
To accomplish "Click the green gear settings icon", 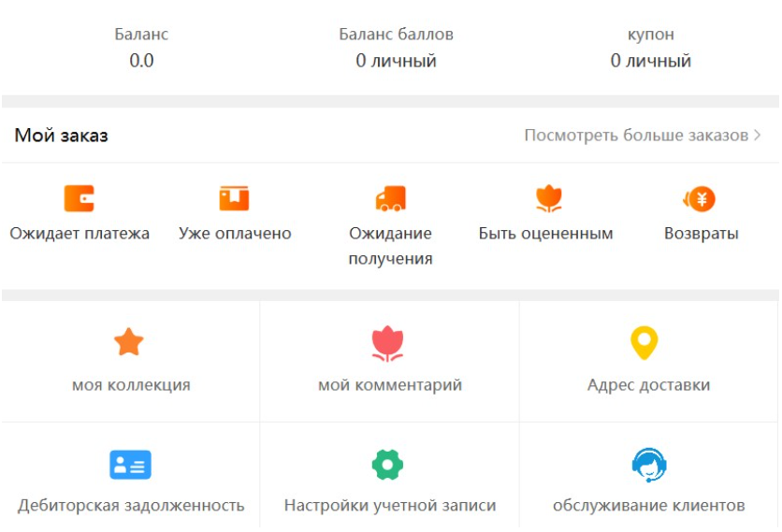I will 387,465.
